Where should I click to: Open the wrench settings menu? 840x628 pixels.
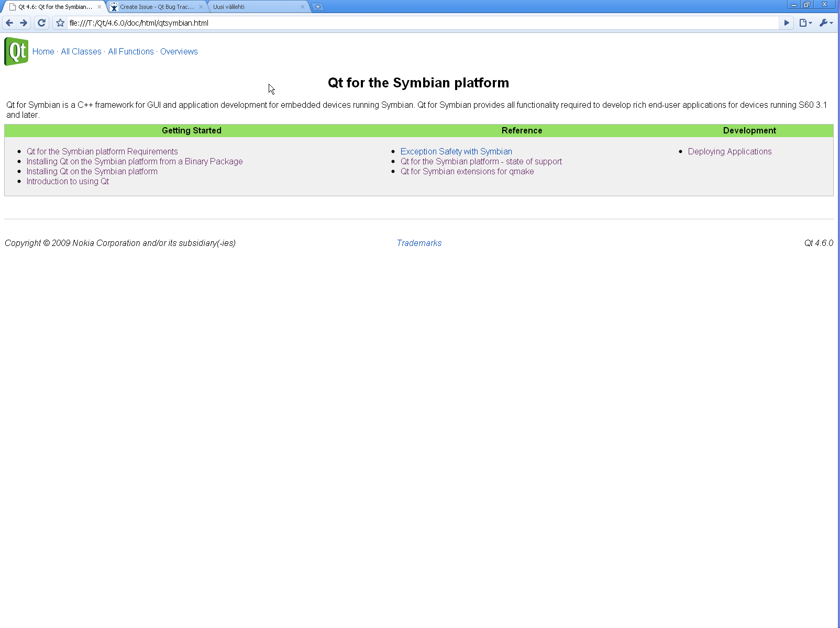825,23
